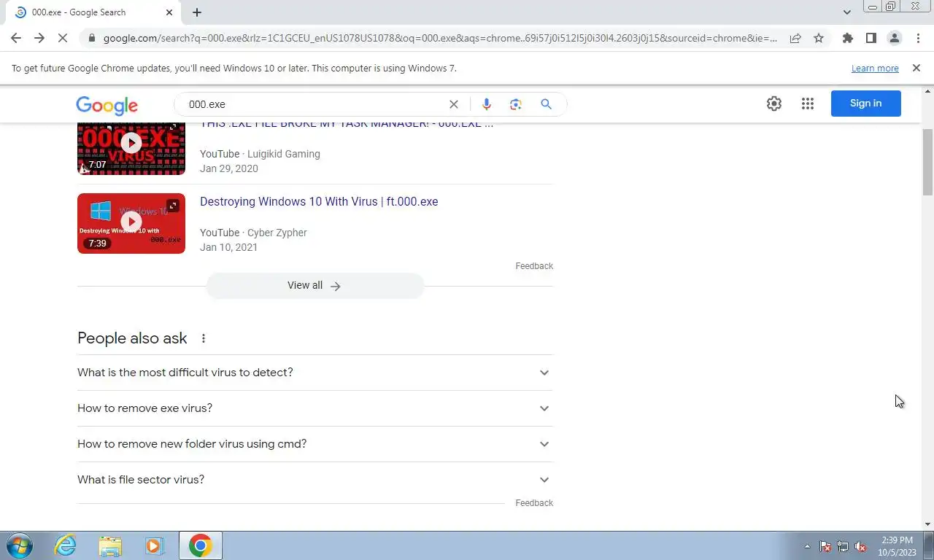
Task: Go to the Google logo homepage
Action: click(107, 105)
